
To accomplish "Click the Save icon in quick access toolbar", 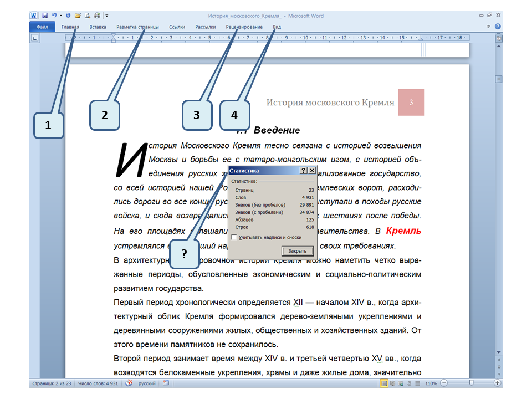I will (x=44, y=16).
